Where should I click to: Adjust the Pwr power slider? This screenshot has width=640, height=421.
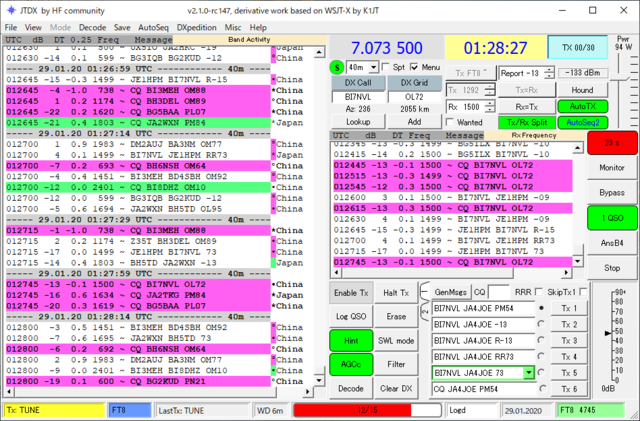pyautogui.click(x=622, y=76)
